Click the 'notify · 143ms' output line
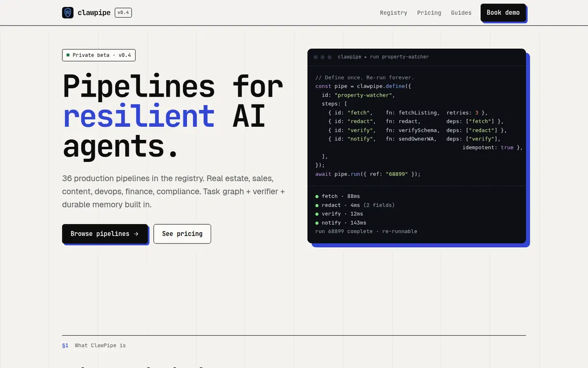The image size is (588, 368). (x=341, y=223)
